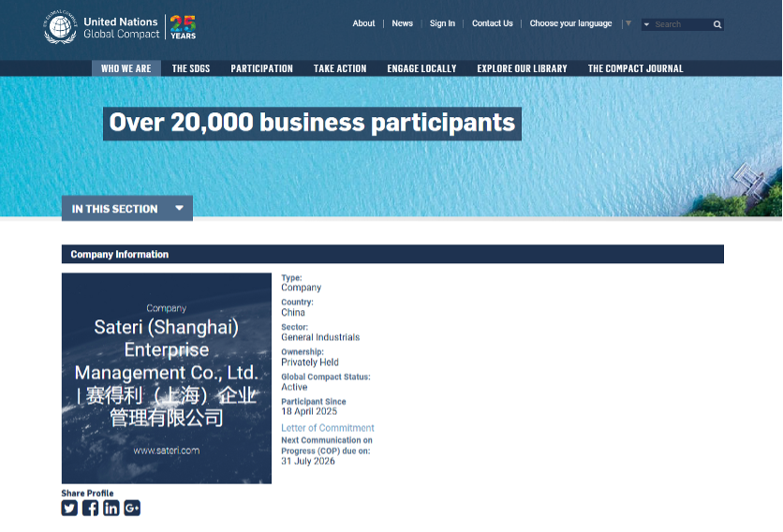Select the 'China' country value
The image size is (783, 532).
pos(292,312)
